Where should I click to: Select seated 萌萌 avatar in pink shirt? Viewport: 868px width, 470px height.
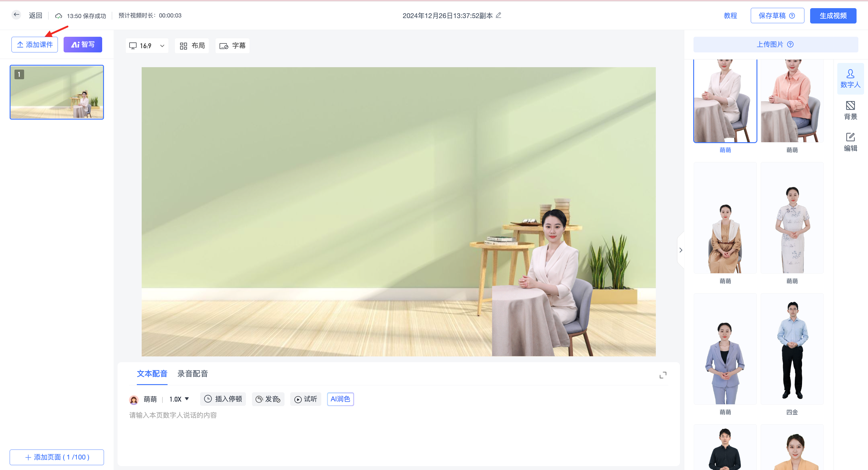point(792,101)
